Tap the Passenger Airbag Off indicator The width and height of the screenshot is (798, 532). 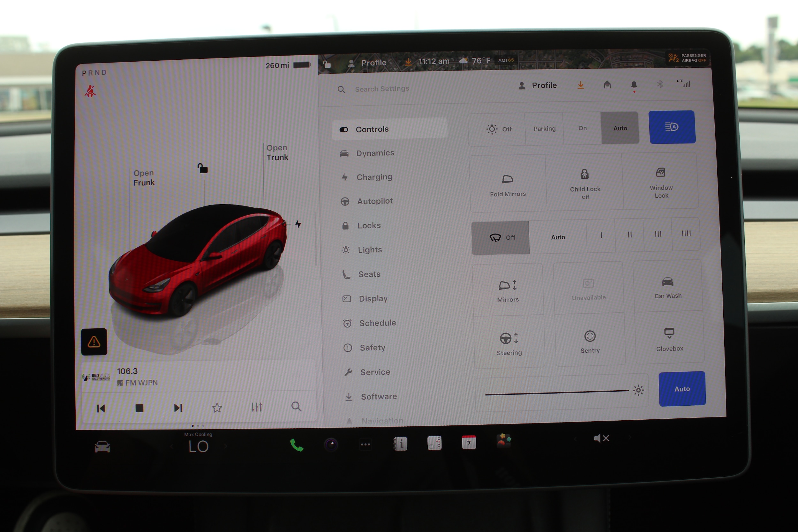688,58
